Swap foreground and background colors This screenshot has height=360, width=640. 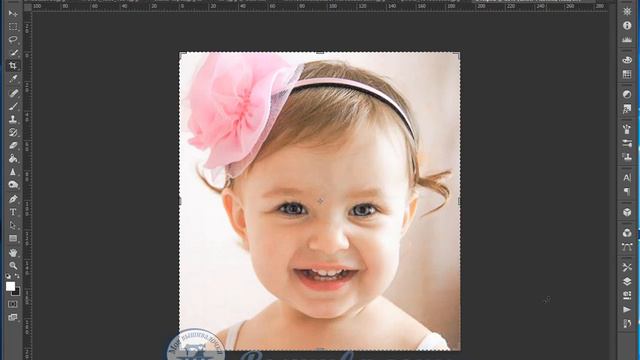(17, 276)
